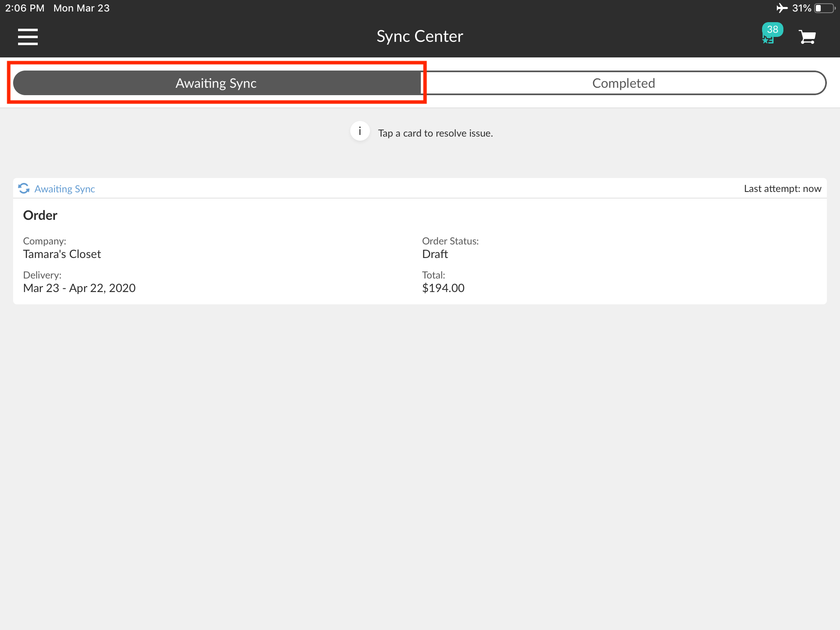Tap the 31% battery percentage text

tap(801, 8)
